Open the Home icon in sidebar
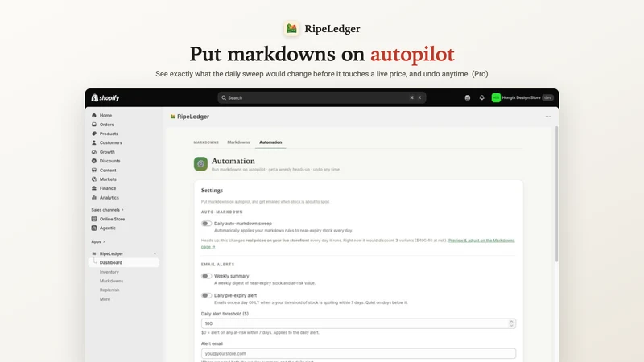 point(94,115)
